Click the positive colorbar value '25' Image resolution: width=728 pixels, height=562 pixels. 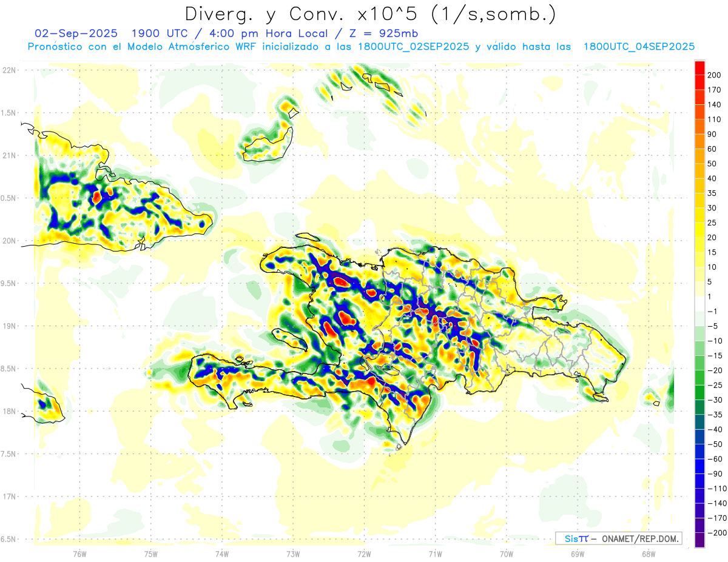[x=712, y=222]
